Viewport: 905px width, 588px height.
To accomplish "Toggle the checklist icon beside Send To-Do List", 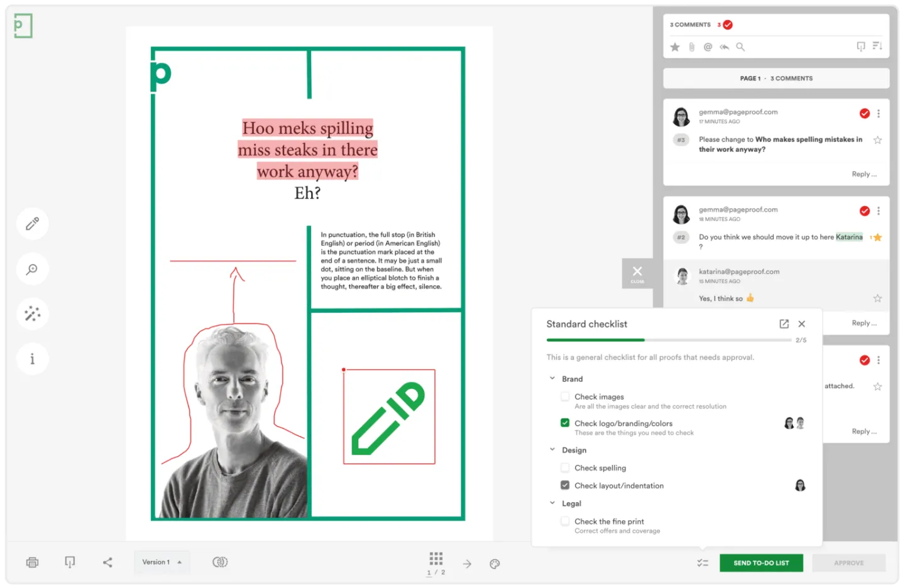I will [703, 563].
